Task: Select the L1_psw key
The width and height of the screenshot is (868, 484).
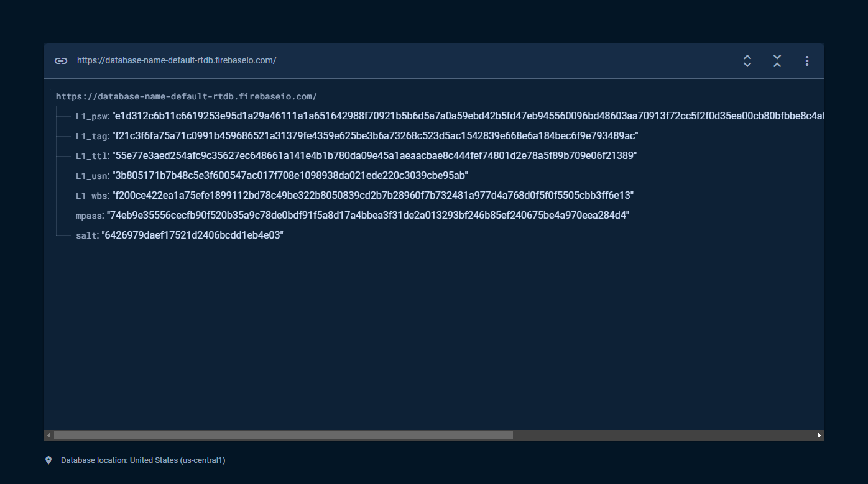Action: (92, 116)
